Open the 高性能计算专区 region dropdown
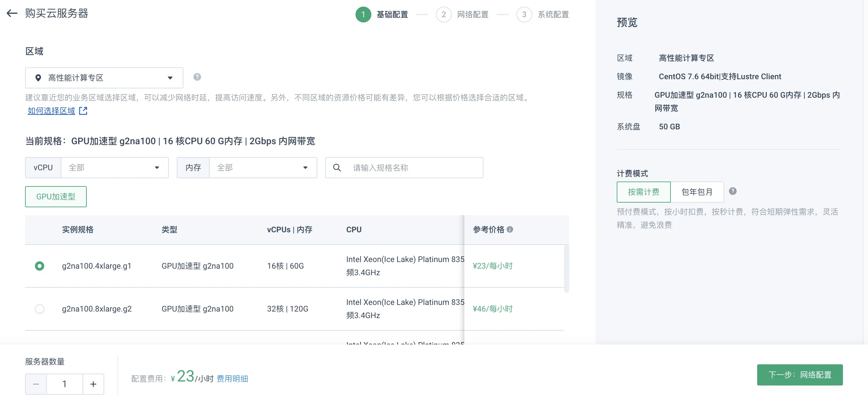The width and height of the screenshot is (868, 396). click(104, 78)
